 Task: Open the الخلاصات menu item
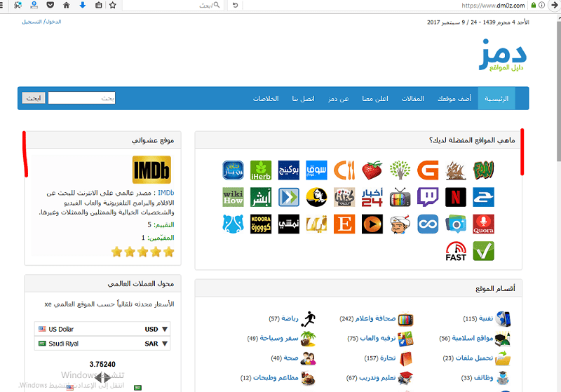click(x=266, y=99)
